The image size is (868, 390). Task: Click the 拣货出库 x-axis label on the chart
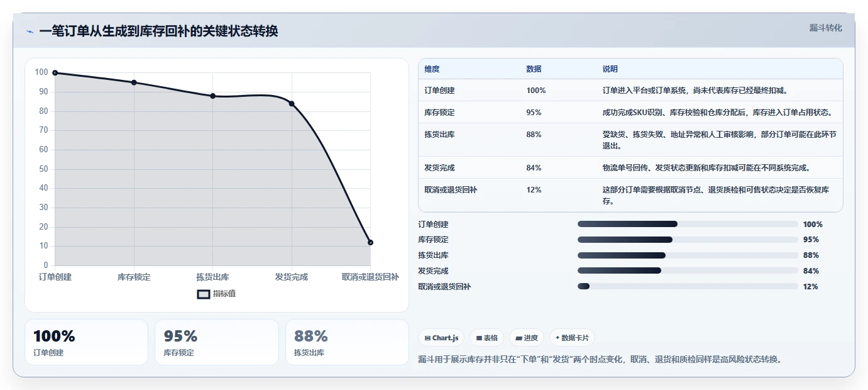(212, 277)
